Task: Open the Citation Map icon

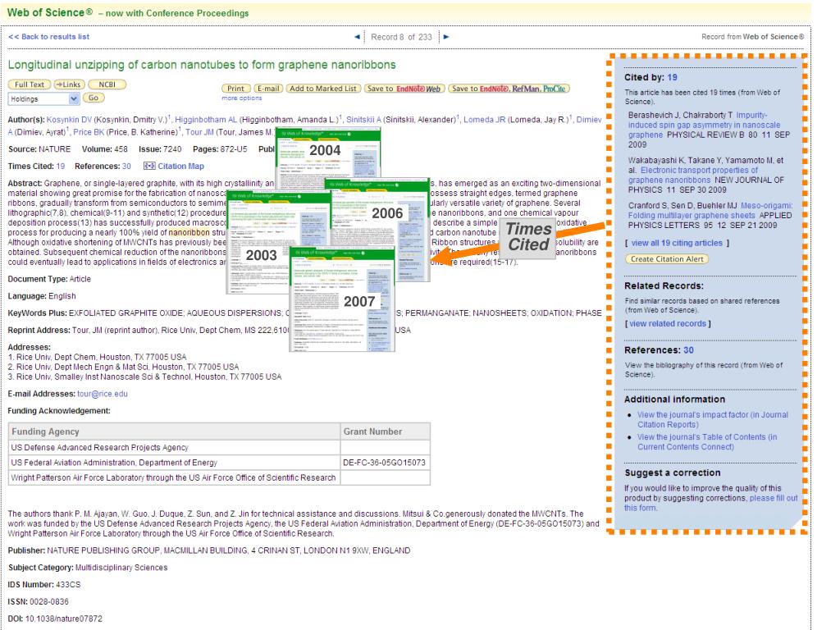Action: pos(149,166)
